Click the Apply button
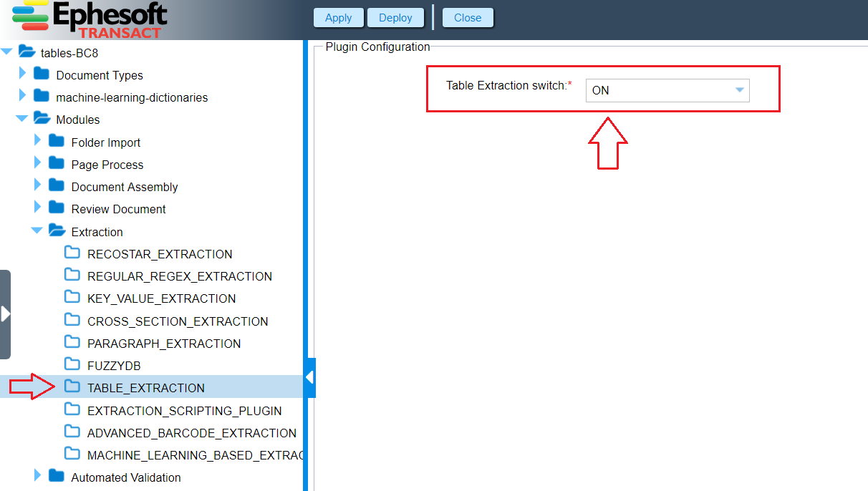This screenshot has height=491, width=868. (x=338, y=18)
